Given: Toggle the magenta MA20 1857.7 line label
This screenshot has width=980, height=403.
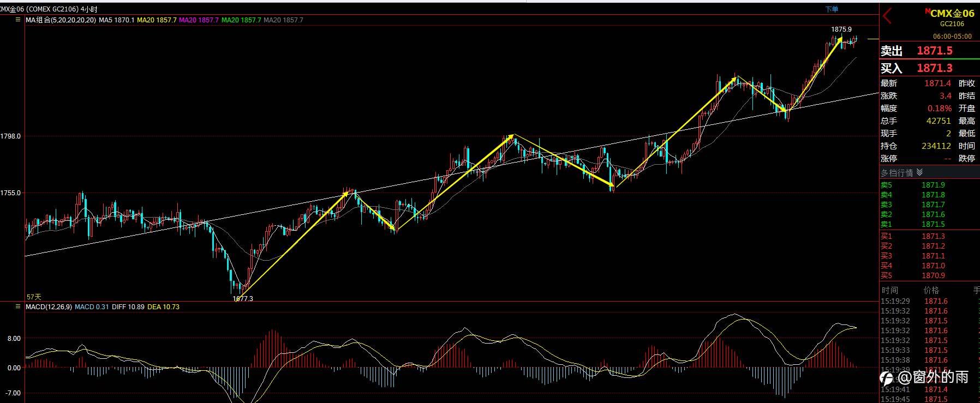Looking at the screenshot, I should [x=199, y=20].
